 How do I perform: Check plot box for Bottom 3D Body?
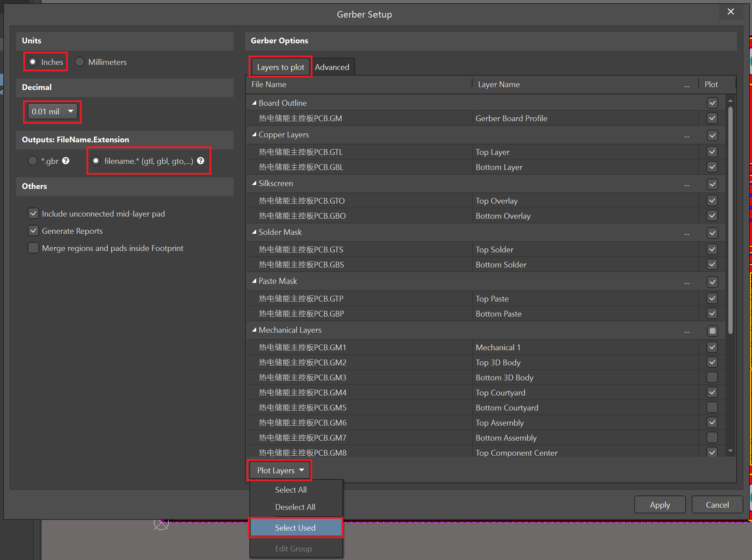tap(712, 377)
